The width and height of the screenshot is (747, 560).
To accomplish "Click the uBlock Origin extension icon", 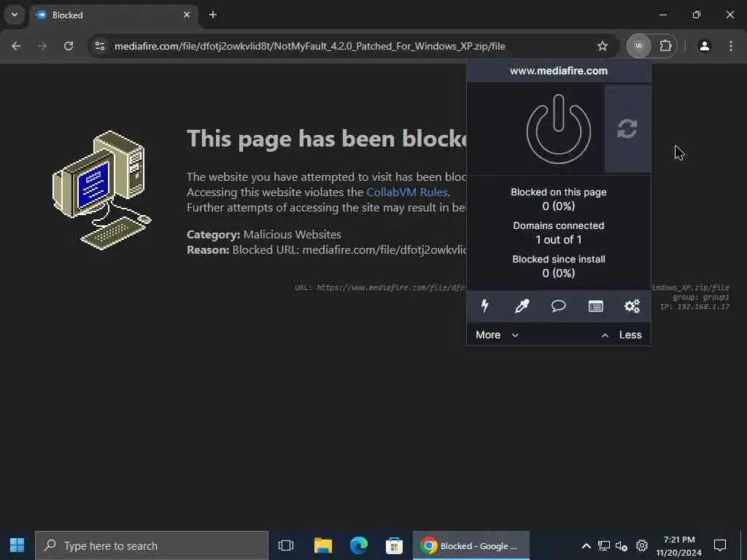I will (x=639, y=46).
